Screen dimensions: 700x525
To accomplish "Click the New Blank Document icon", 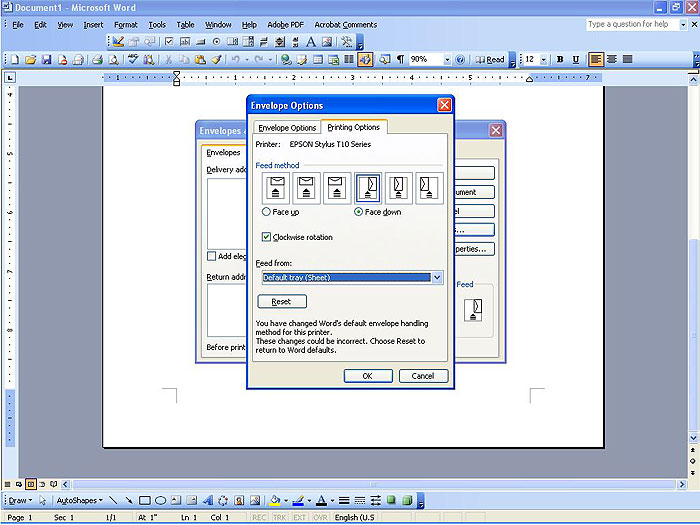I will 15,59.
